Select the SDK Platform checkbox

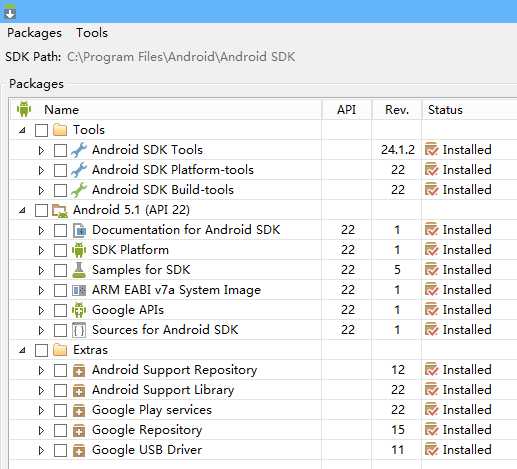click(x=60, y=250)
